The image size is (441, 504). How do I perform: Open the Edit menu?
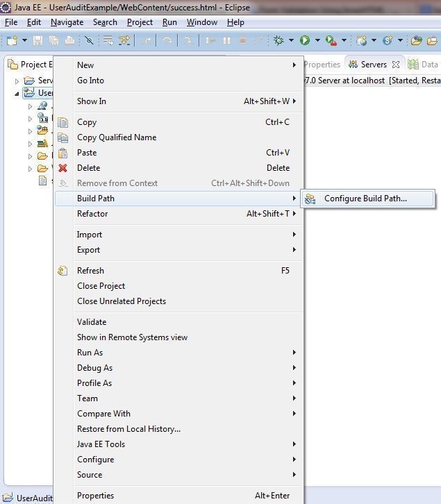pos(34,22)
